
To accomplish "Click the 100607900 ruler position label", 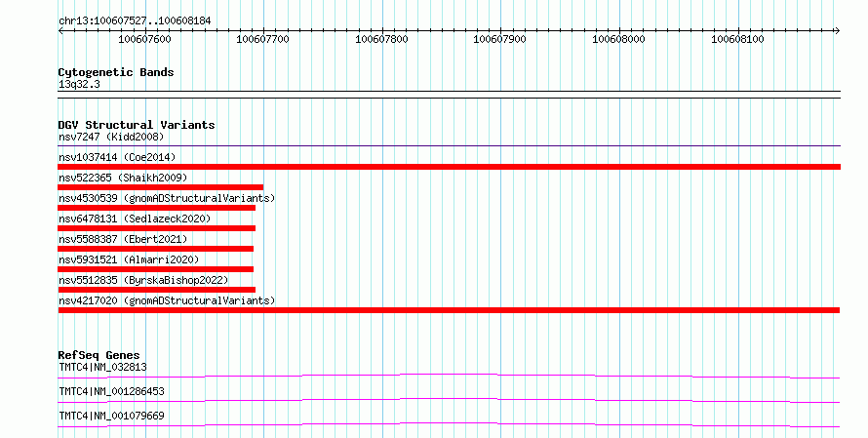I will click(500, 39).
